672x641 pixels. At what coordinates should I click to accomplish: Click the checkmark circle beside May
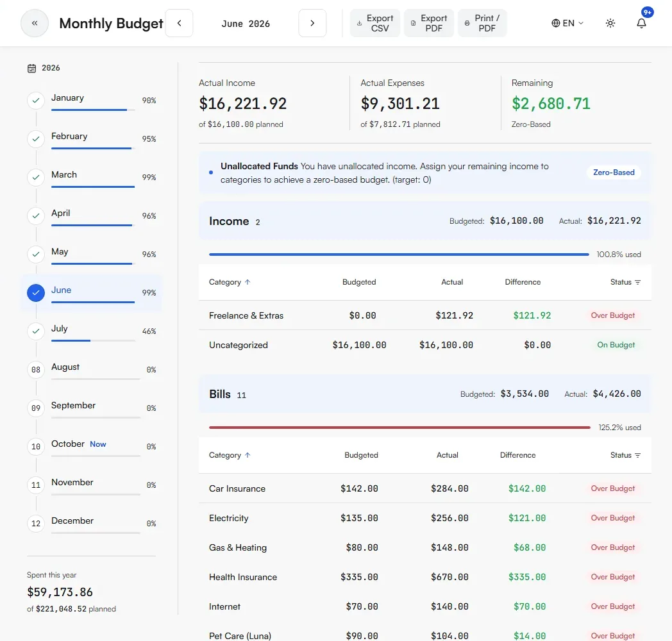tap(36, 254)
